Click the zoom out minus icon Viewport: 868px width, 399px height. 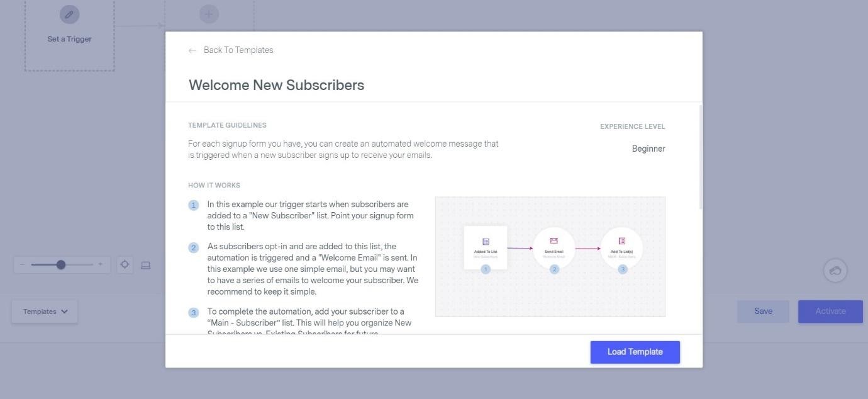pos(22,264)
